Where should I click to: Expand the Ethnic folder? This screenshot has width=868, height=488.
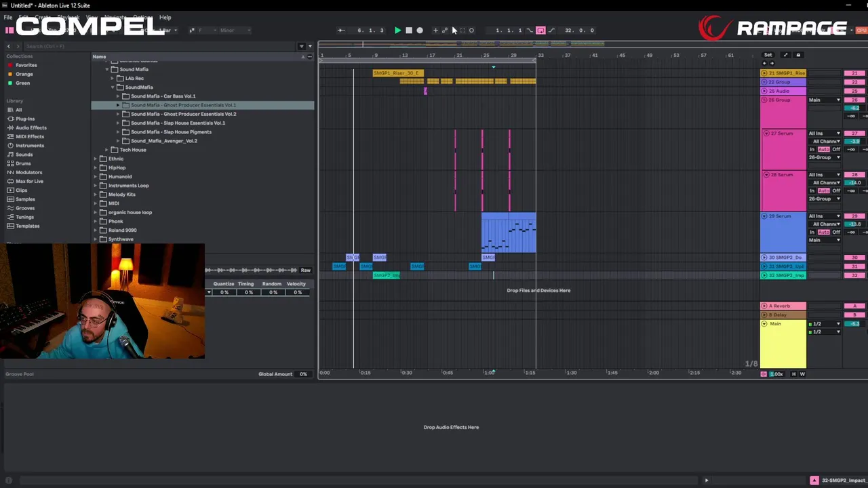tap(96, 159)
